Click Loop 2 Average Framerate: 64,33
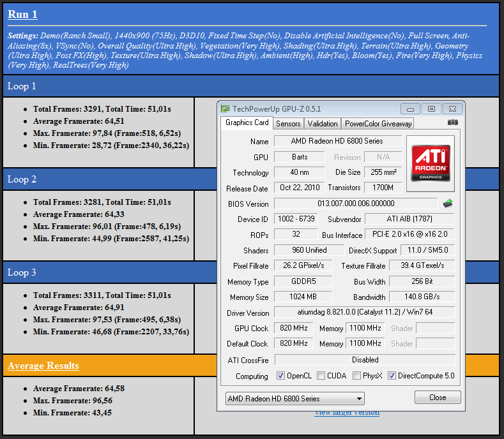The image size is (504, 439). tap(79, 214)
